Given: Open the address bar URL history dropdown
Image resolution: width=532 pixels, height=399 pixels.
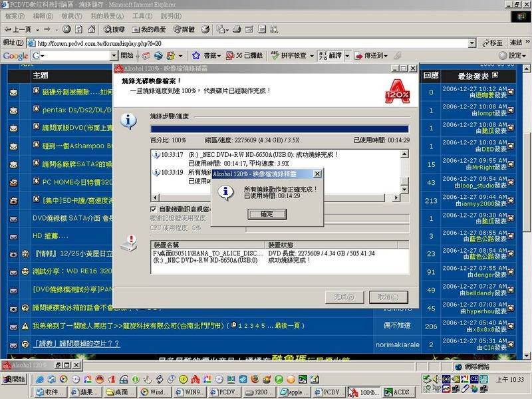Looking at the screenshot, I should [472, 43].
